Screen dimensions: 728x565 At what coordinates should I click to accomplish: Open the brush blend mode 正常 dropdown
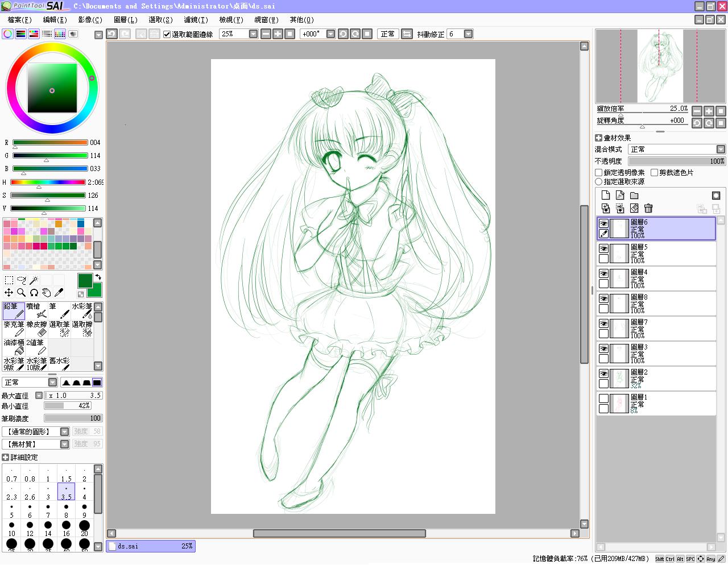click(x=30, y=383)
